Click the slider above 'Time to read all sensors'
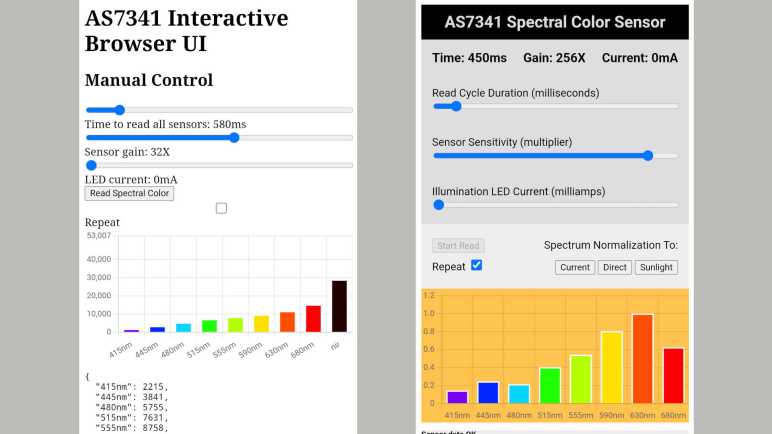Viewport: 772px width, 434px height. (x=119, y=110)
